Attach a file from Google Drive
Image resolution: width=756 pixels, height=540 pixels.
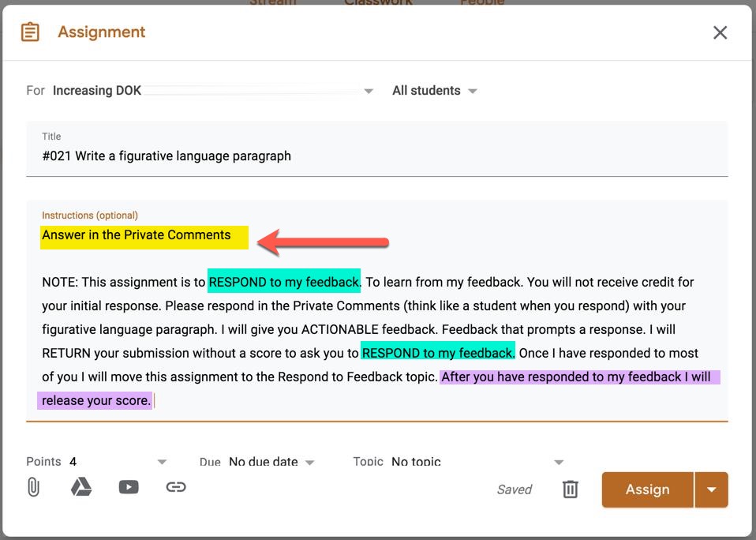(x=81, y=487)
